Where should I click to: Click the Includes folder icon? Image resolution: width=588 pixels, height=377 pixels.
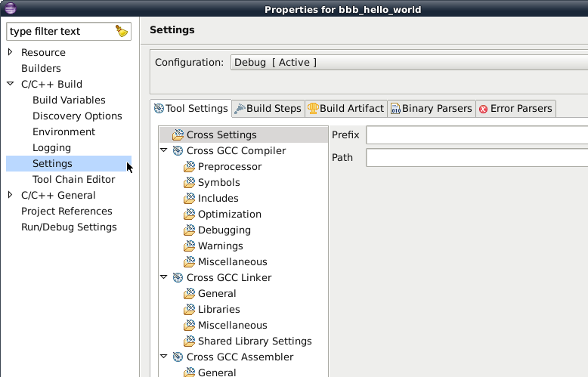[x=189, y=198]
